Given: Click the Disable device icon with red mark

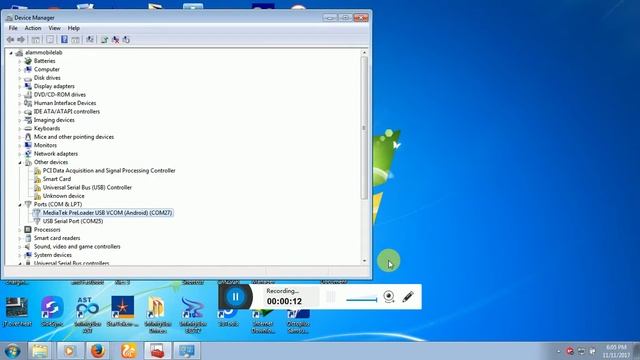Looking at the screenshot, I should click(116, 40).
